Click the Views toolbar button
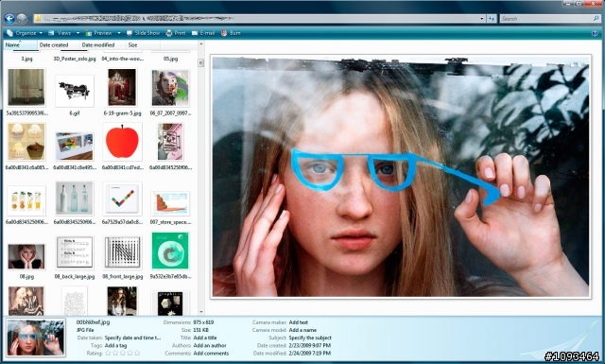 point(60,33)
